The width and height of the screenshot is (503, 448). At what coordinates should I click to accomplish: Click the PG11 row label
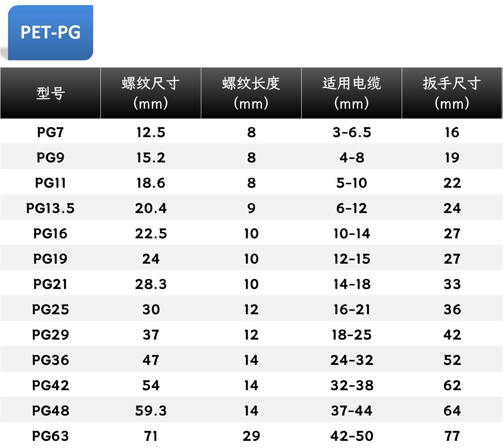(50, 183)
